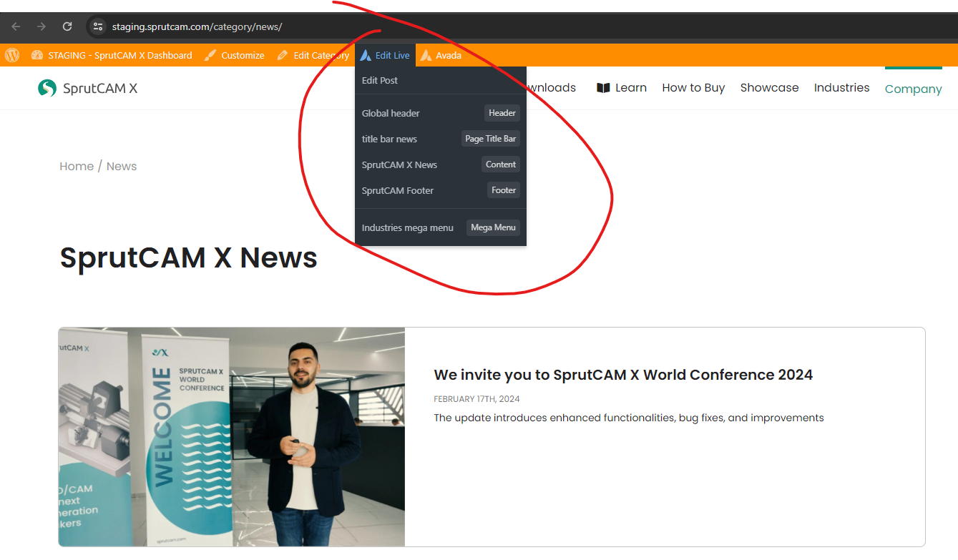The image size is (958, 560).
Task: Click the Customize paintbrush icon
Action: click(x=210, y=55)
